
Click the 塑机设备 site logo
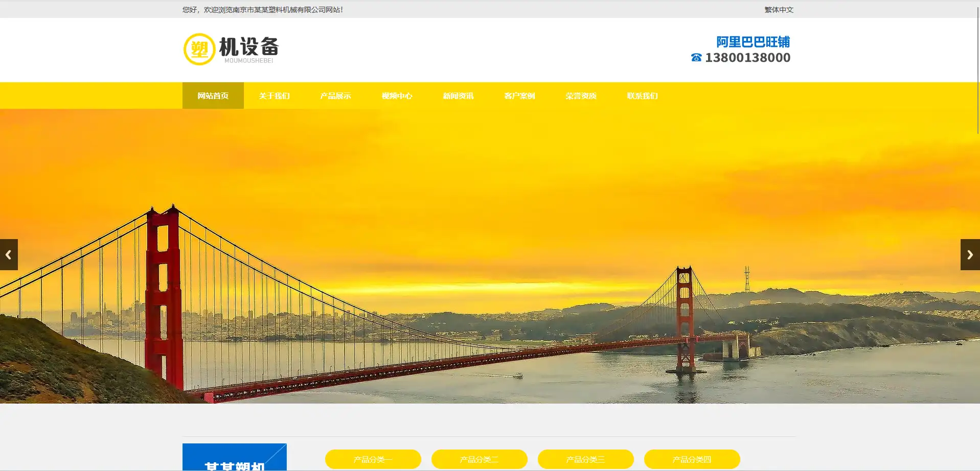[231, 50]
